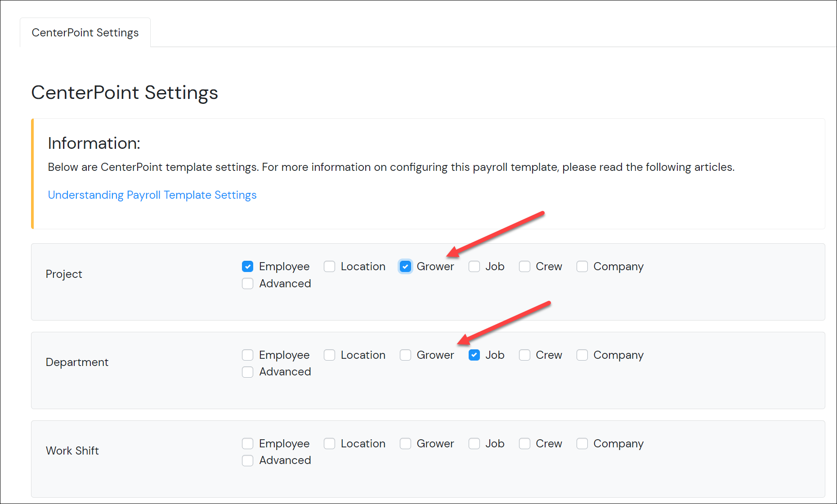The width and height of the screenshot is (837, 504).
Task: Click the CenterPoint Settings page heading
Action: coord(125,93)
